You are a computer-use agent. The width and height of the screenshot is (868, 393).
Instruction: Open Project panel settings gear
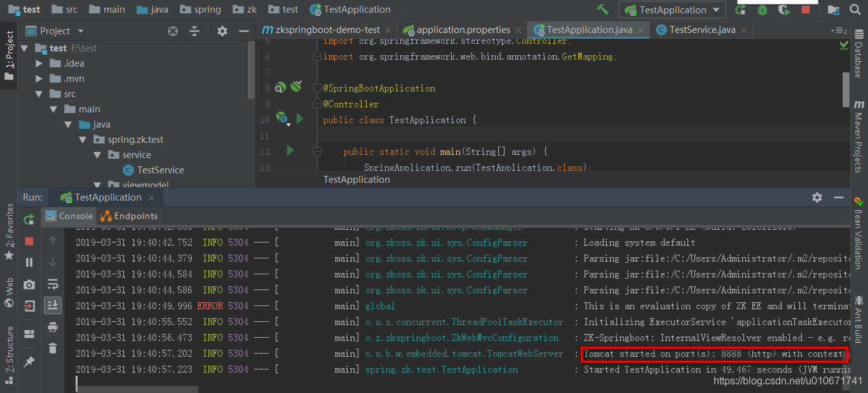(222, 31)
